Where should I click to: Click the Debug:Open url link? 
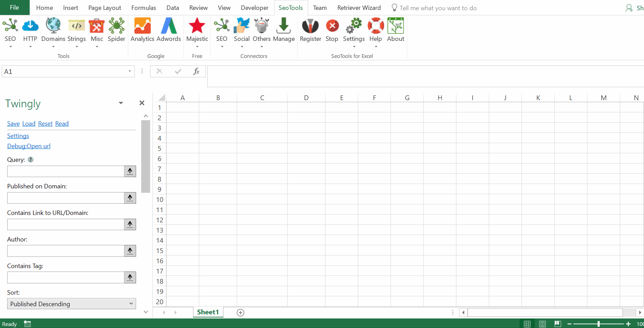(29, 146)
